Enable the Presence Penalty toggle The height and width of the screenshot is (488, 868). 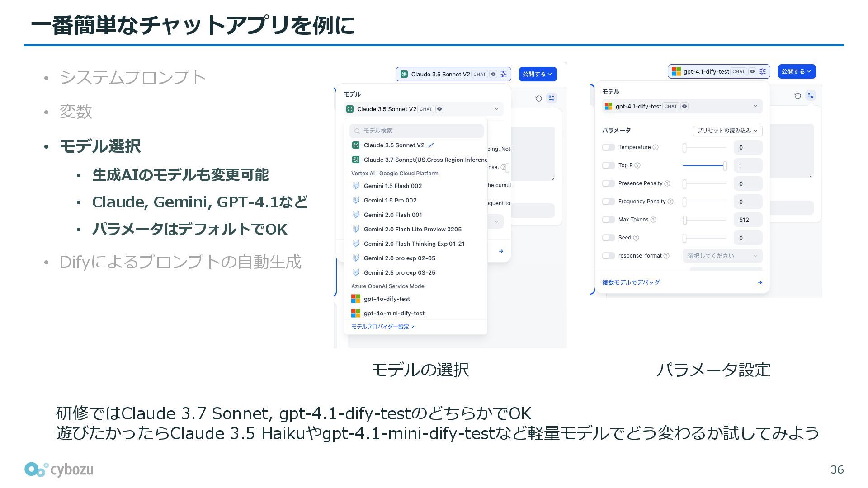tap(609, 183)
